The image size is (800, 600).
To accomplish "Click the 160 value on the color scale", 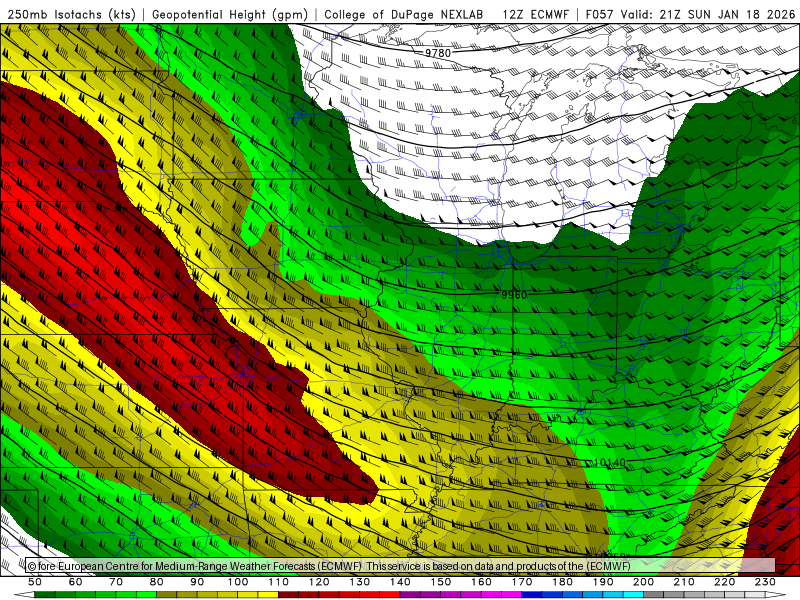I will 481,582.
